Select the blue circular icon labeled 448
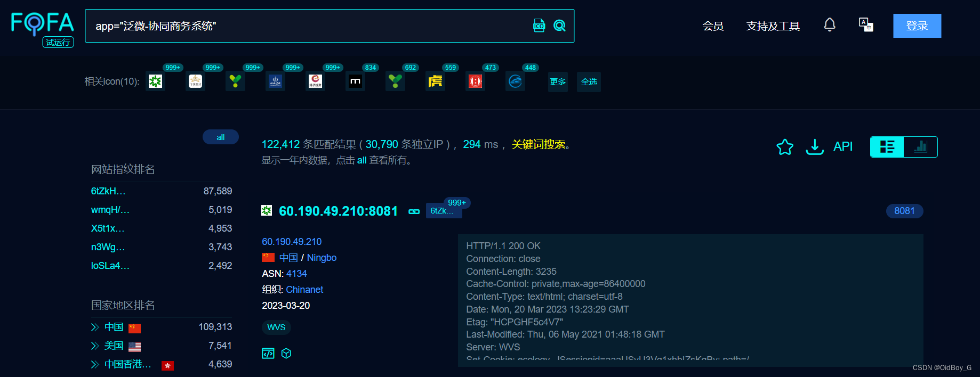This screenshot has height=377, width=980. 515,81
